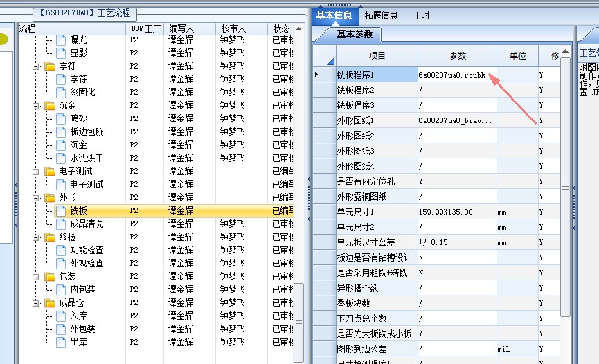Click the 字符 folder icon
The width and height of the screenshot is (599, 364).
click(x=50, y=66)
